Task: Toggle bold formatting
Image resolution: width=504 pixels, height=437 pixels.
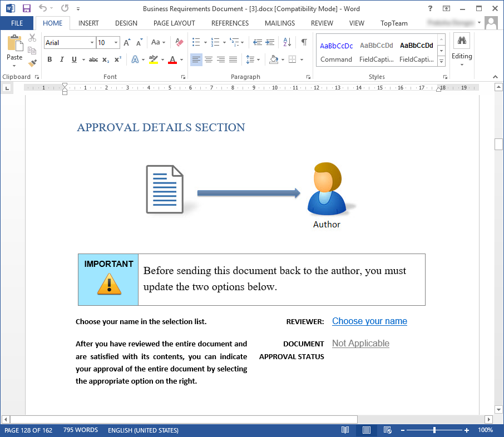Action: click(x=50, y=59)
